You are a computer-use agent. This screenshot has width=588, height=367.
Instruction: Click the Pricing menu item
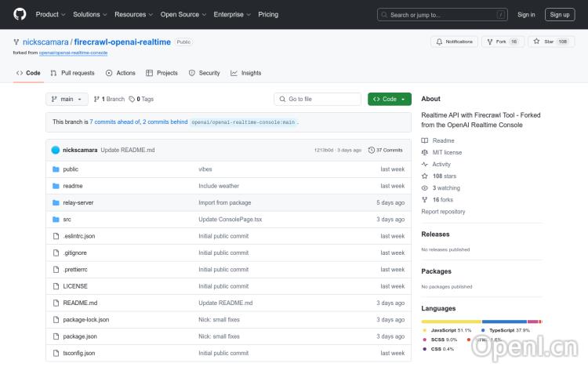pos(268,14)
